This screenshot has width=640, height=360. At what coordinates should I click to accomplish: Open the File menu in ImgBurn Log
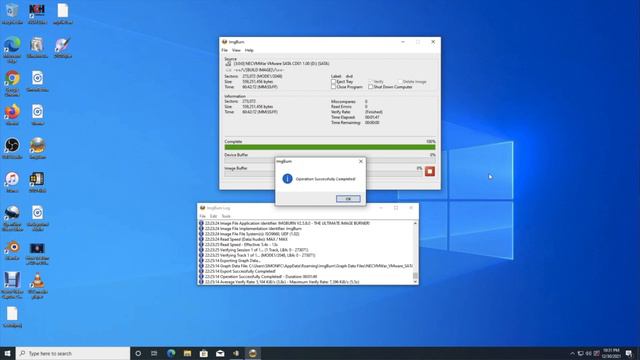click(x=202, y=216)
